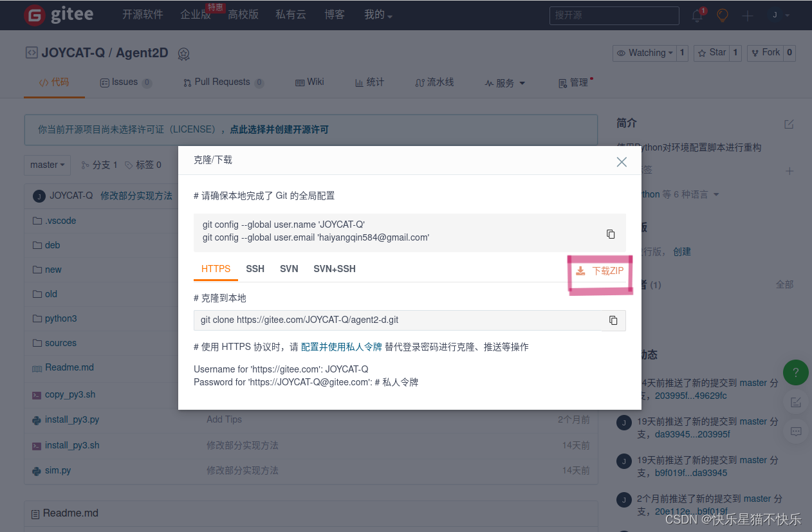Click the 私有云 nav item
The height and width of the screenshot is (532, 812).
(291, 15)
